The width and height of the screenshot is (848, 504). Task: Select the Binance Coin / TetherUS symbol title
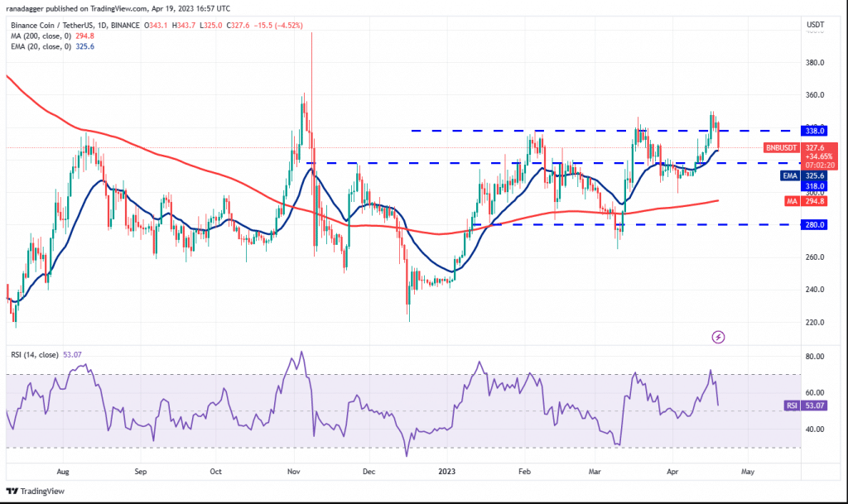click(x=75, y=26)
